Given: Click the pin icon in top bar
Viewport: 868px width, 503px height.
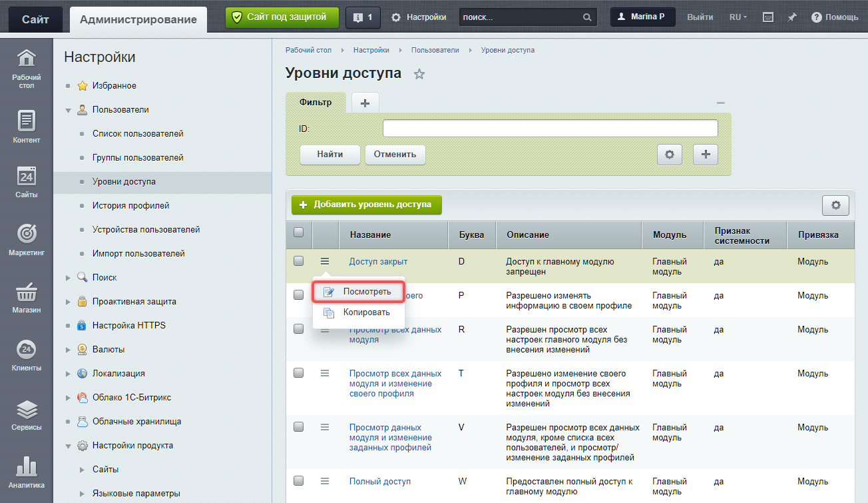Looking at the screenshot, I should [x=792, y=17].
